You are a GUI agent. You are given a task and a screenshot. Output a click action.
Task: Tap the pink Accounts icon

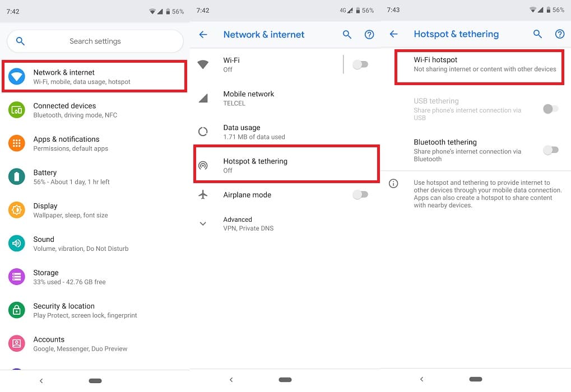[17, 343]
